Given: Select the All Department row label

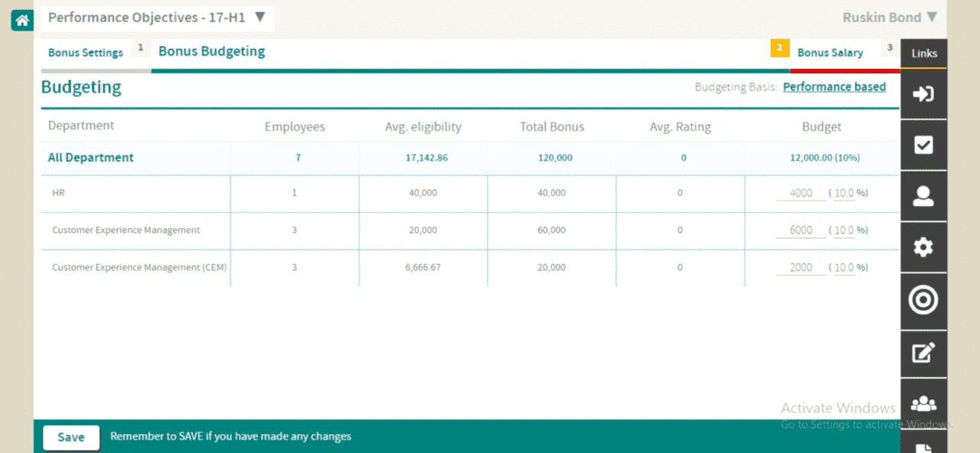Looking at the screenshot, I should coord(91,158).
